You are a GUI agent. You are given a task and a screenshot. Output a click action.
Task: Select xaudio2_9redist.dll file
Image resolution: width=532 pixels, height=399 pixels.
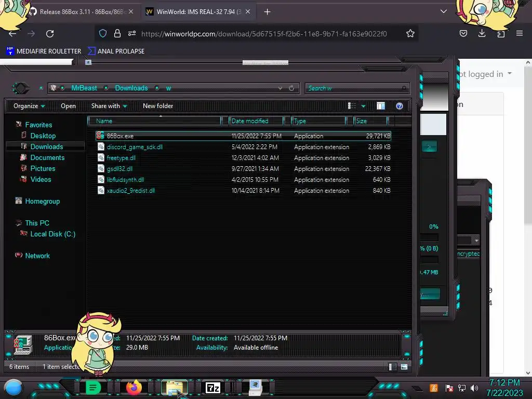click(243, 190)
